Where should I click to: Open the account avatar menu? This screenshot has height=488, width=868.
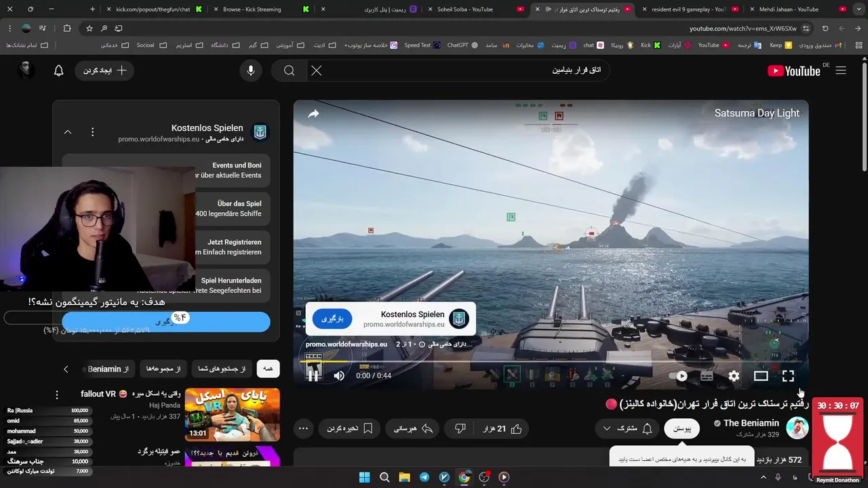[25, 70]
